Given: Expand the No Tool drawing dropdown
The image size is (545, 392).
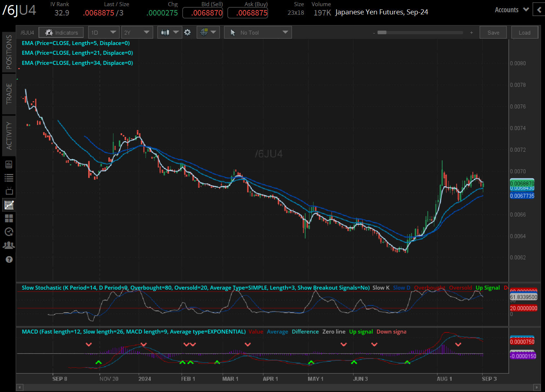Looking at the screenshot, I should [x=258, y=32].
